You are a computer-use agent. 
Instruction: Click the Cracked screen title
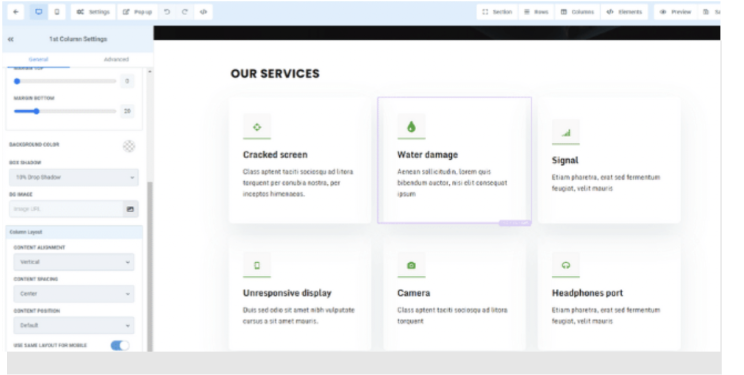click(x=275, y=155)
